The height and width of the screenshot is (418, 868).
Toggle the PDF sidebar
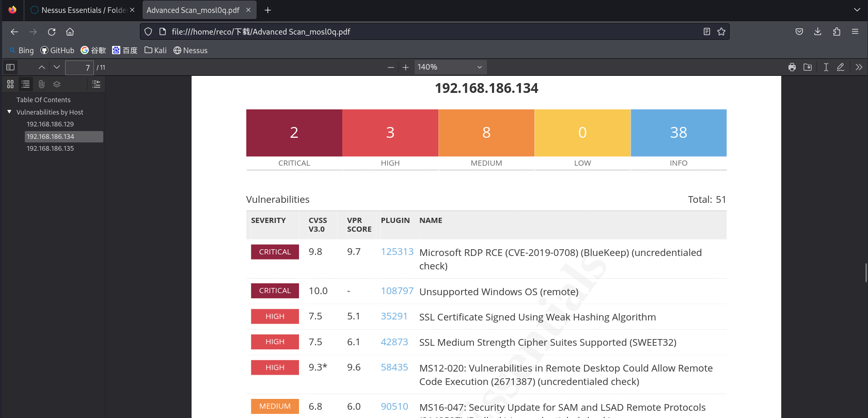point(10,67)
